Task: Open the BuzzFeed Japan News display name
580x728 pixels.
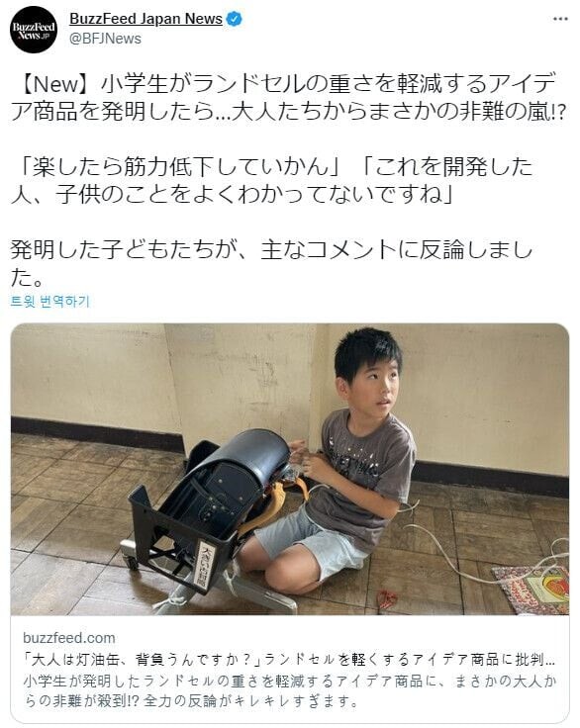Action: tap(145, 19)
